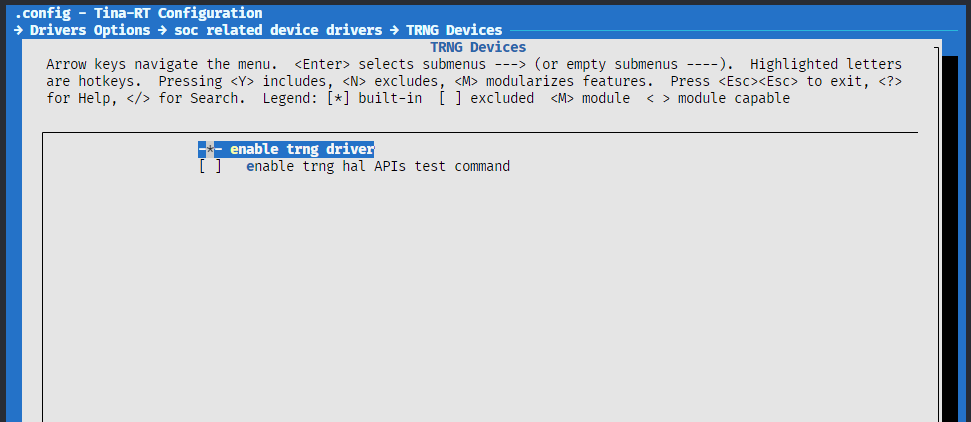971x422 pixels.
Task: Select the "enable trng driver" menu entry
Action: point(302,149)
